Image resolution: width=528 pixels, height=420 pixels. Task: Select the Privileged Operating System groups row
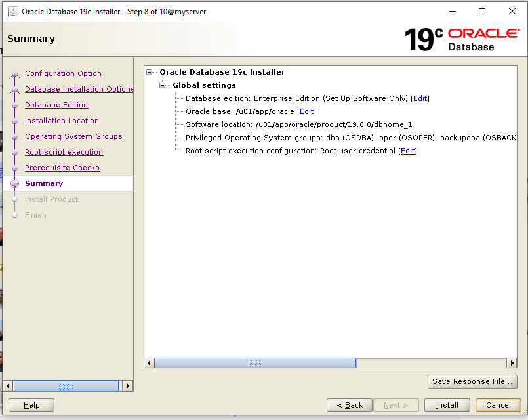click(350, 138)
